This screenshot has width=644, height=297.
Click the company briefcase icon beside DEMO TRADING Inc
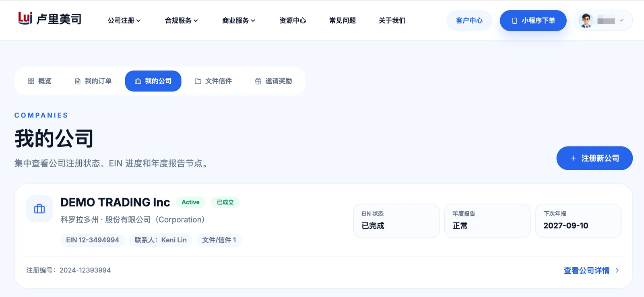point(39,209)
